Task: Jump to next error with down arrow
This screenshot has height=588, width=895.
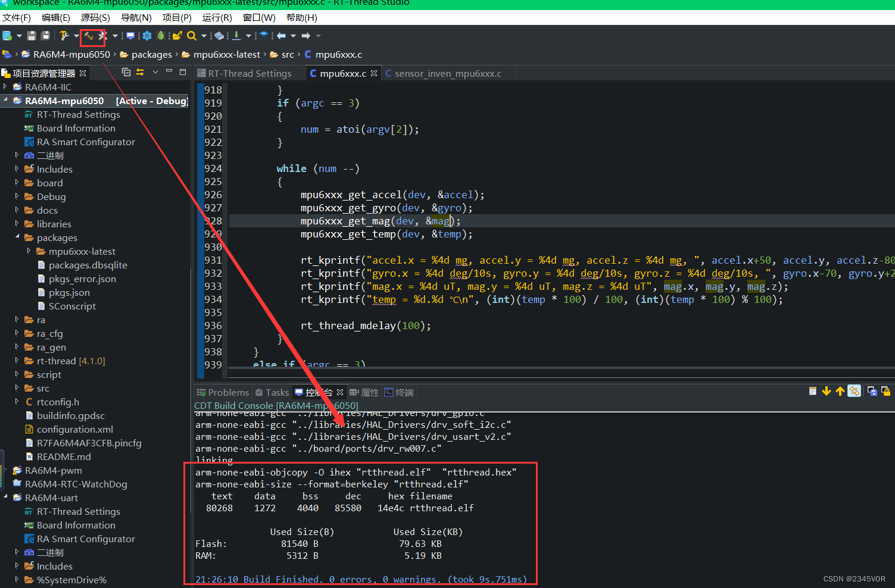Action: coord(826,391)
